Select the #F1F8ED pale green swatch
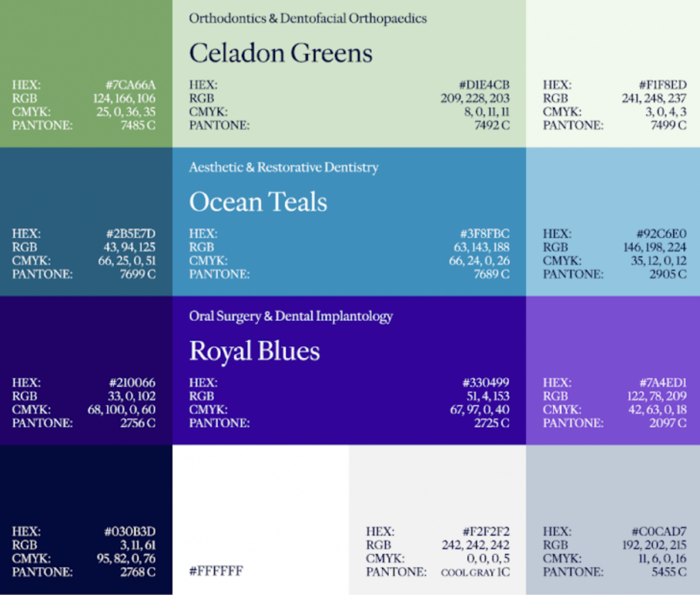Viewport: 700px width, 595px height. pos(613,74)
